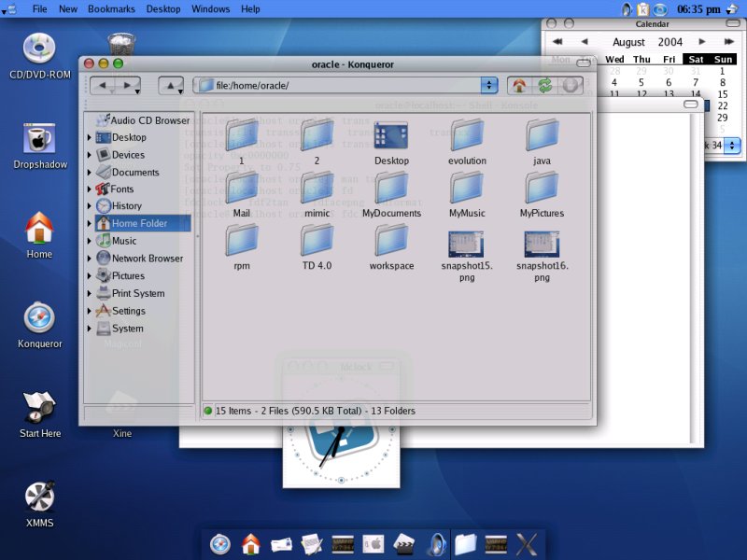Select the rpm folder
This screenshot has width=747, height=560.
pos(242,247)
